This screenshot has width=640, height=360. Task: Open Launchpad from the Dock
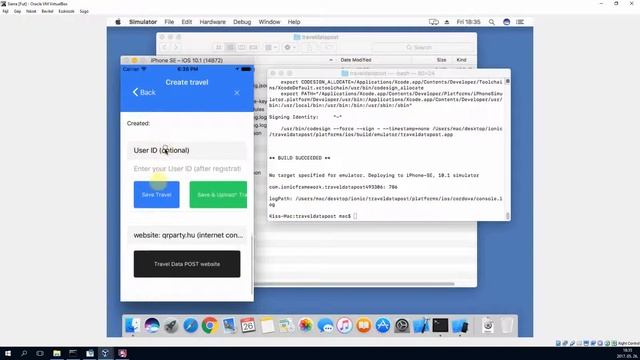(171, 325)
